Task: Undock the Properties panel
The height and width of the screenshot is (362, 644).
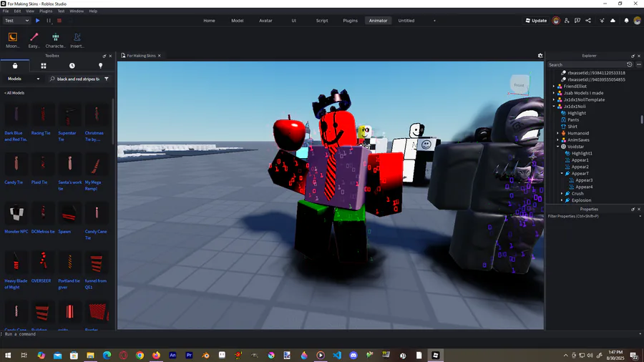Action: [x=633, y=210]
